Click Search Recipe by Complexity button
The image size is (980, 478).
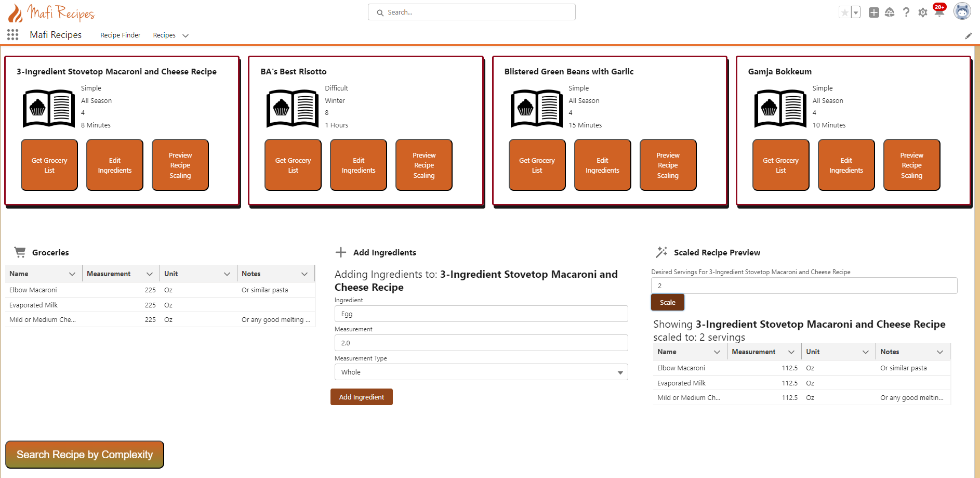click(85, 455)
